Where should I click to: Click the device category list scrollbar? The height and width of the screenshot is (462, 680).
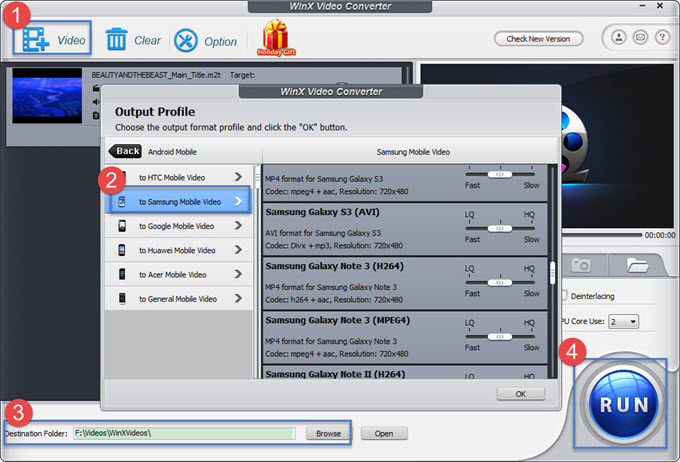pos(258,177)
